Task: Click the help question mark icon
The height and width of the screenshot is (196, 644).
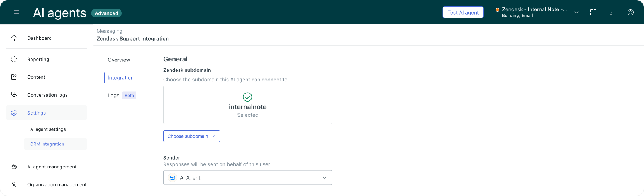Action: coord(611,12)
